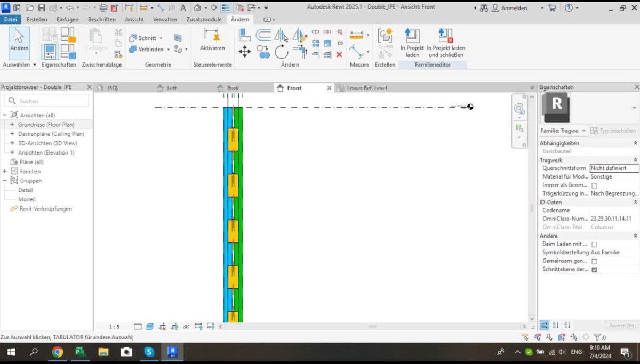Expand Grundrisse (Floor Plan) node
This screenshot has height=364, width=640.
pos(12,125)
